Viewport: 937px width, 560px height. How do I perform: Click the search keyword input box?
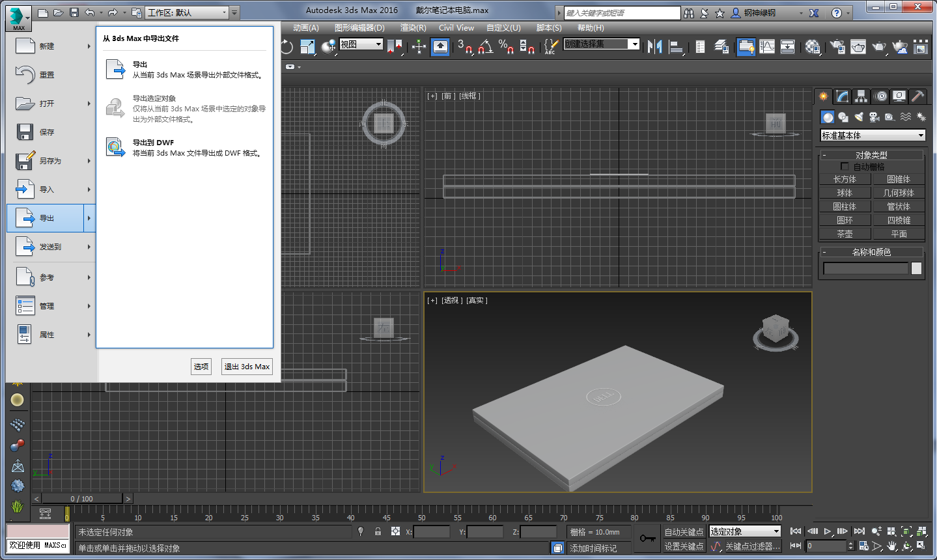[622, 13]
